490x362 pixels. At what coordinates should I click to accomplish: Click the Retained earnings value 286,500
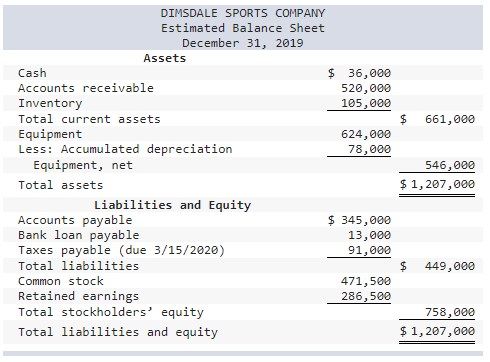pyautogui.click(x=366, y=296)
